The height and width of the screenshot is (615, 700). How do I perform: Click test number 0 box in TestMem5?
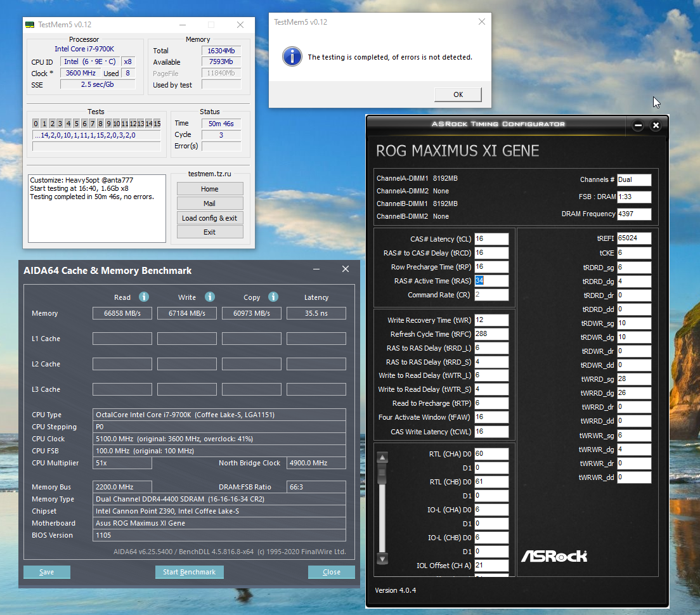coord(36,124)
